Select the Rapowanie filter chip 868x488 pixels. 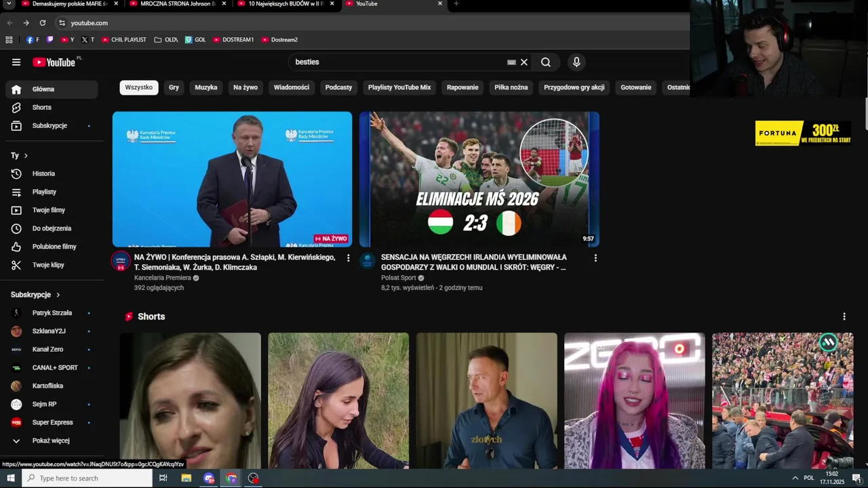click(x=462, y=87)
